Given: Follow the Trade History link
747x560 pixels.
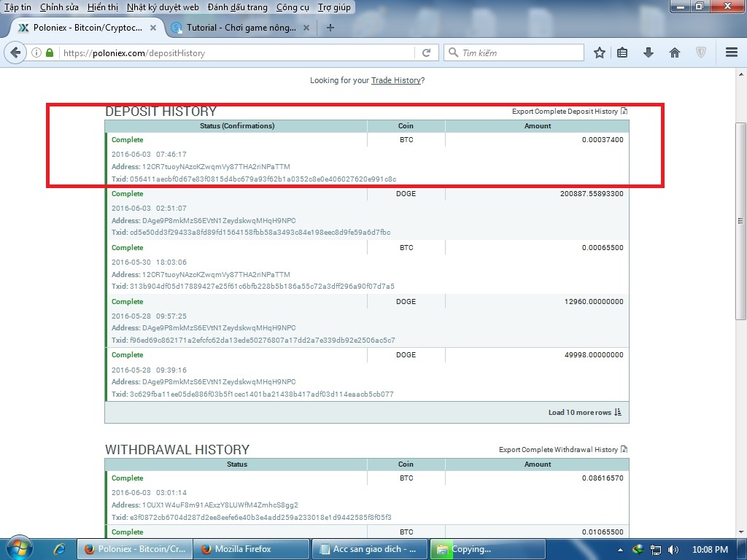Looking at the screenshot, I should point(396,80).
